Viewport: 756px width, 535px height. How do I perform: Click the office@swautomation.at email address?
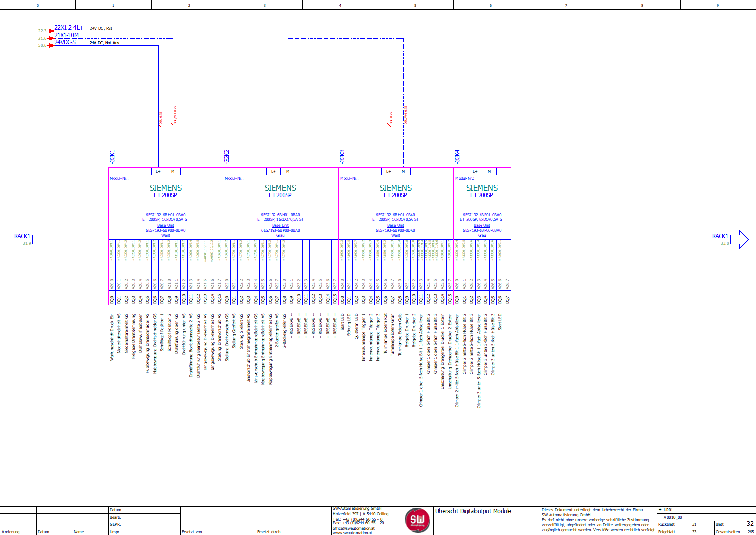tap(353, 528)
